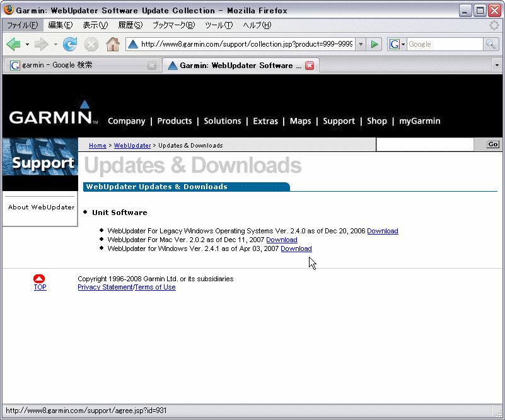Open the ブックマーク(B) menu

(173, 25)
